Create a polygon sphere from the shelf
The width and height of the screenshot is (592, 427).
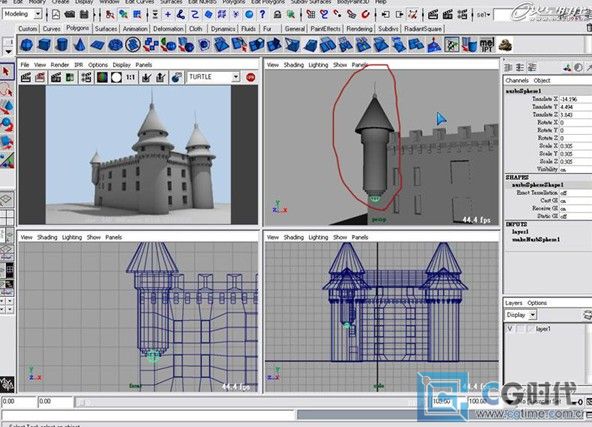point(26,45)
